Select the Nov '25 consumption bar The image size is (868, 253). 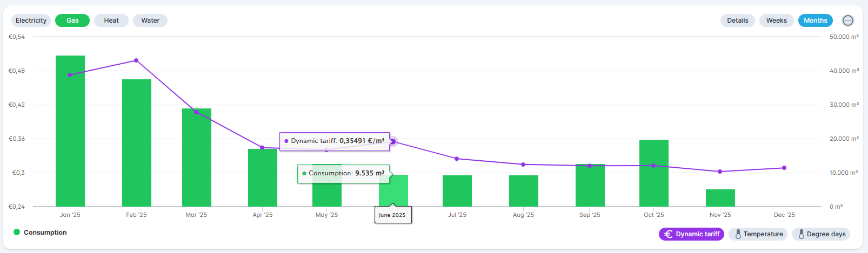click(x=720, y=198)
